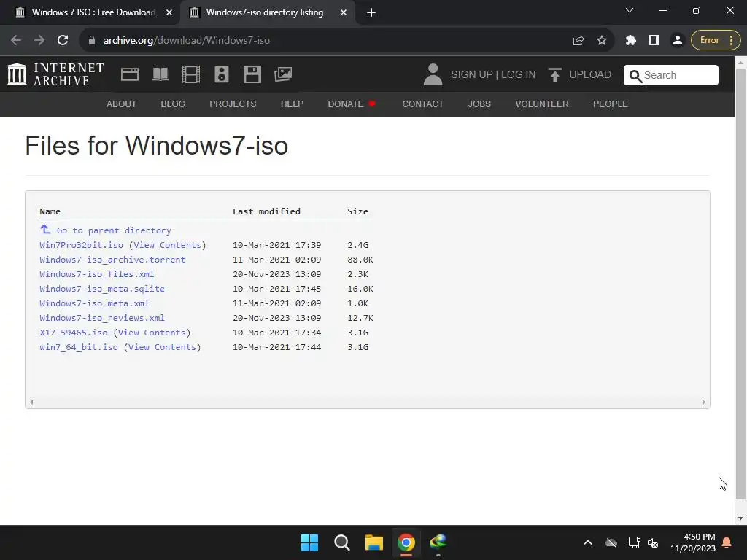The width and height of the screenshot is (747, 560).
Task: Click the listing's right scroll arrow
Action: [x=704, y=402]
